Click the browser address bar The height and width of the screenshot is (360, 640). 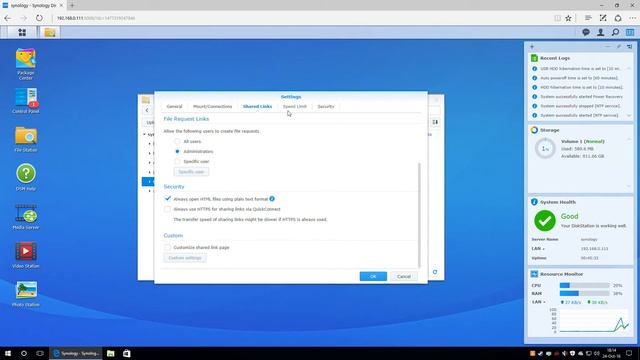pos(302,18)
